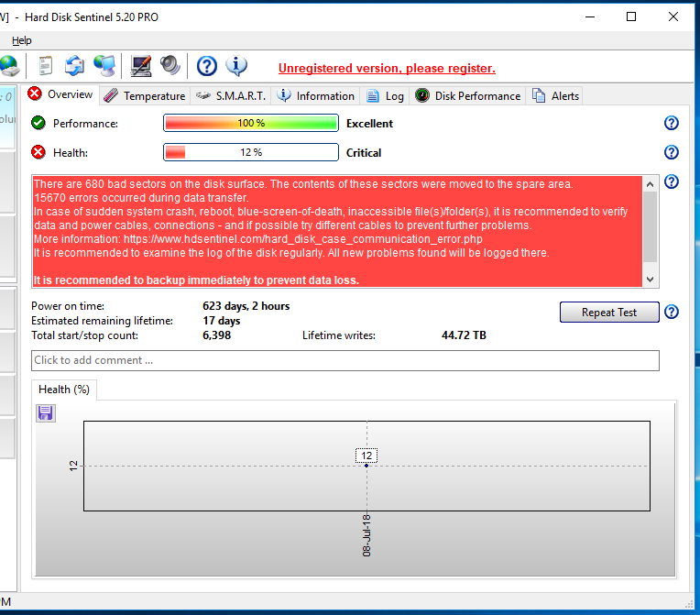
Task: Click the hdsentinel.com URL in warning text
Action: [303, 239]
